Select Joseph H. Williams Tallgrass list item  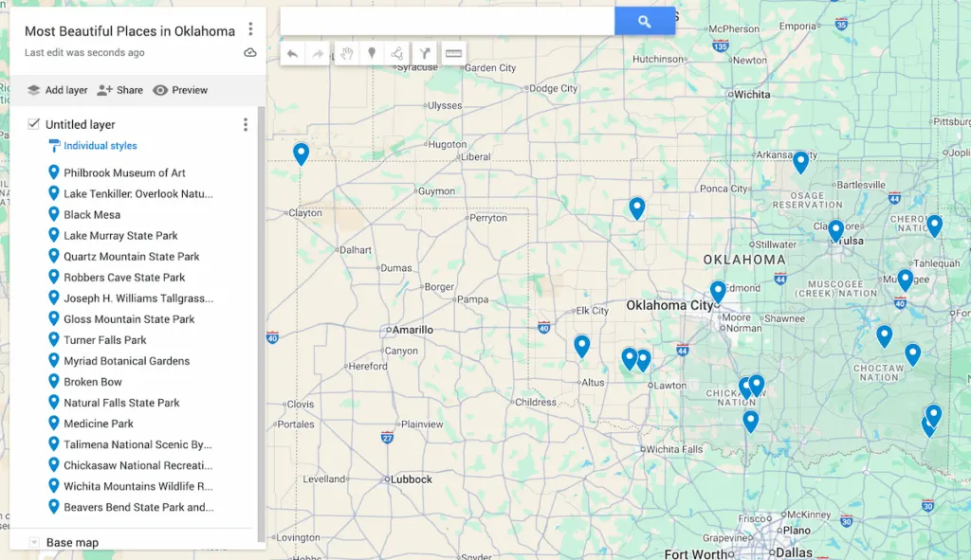[x=138, y=298]
